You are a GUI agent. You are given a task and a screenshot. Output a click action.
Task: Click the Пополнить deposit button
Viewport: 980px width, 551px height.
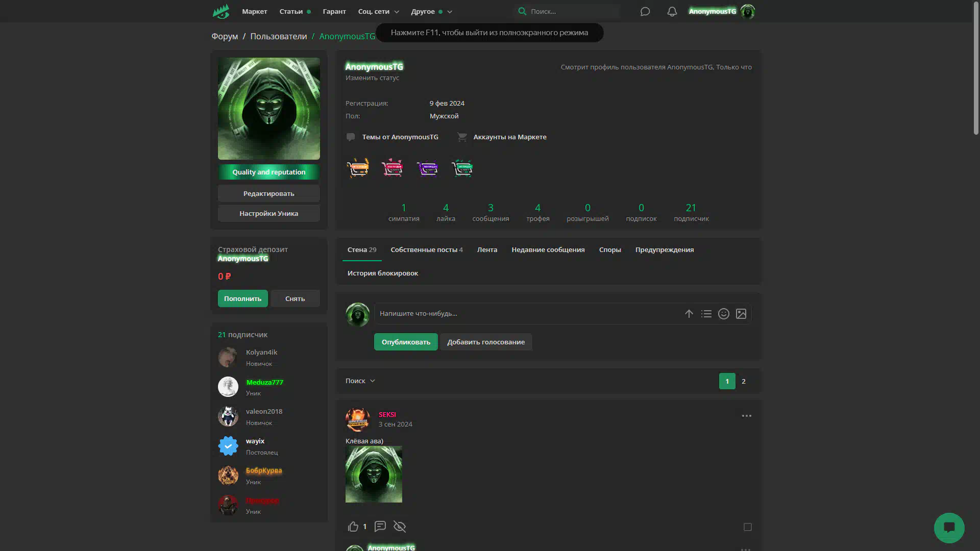[x=243, y=298]
